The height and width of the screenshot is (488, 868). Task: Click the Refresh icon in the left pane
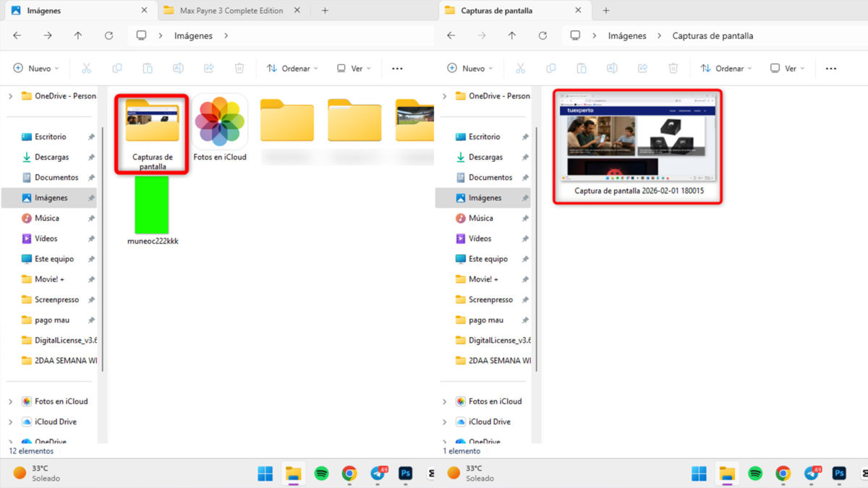click(107, 35)
